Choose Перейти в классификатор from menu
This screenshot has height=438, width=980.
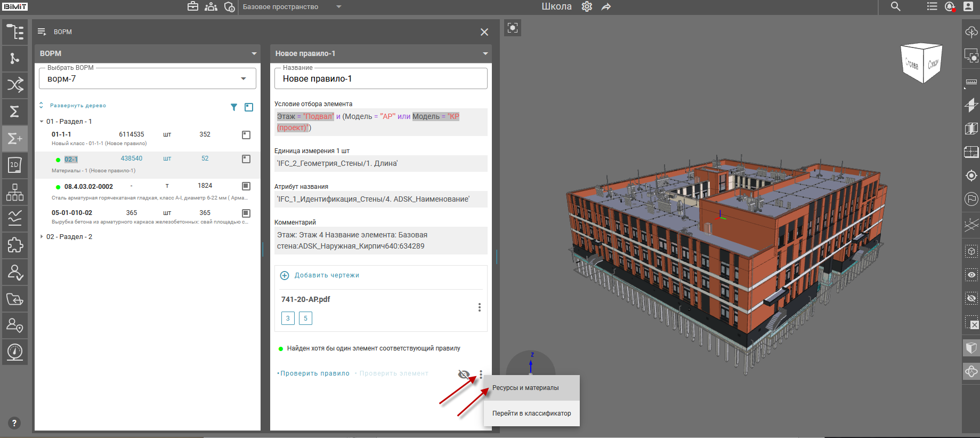[531, 413]
